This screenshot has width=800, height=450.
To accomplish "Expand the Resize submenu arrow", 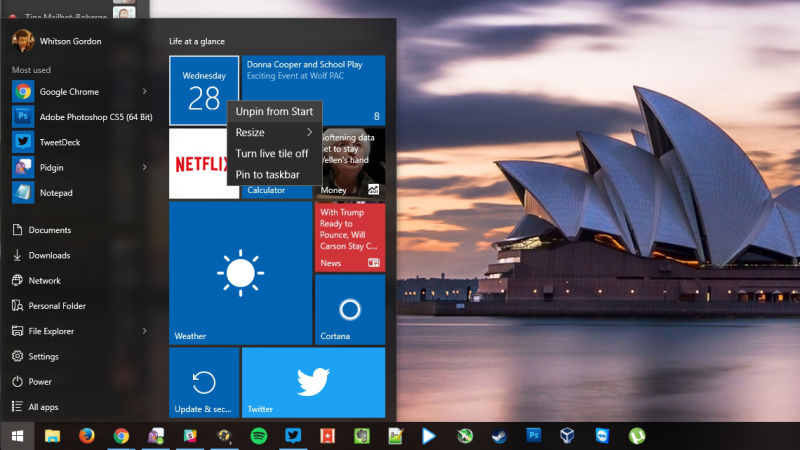I will (x=309, y=132).
